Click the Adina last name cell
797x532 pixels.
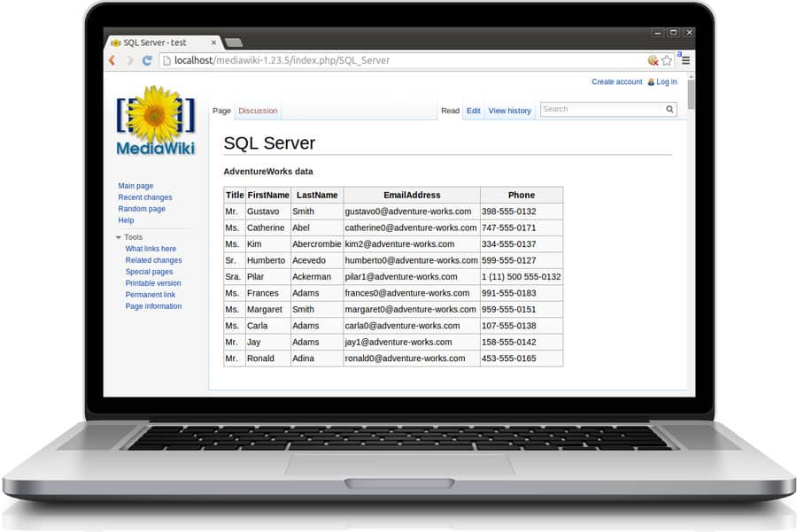click(317, 359)
